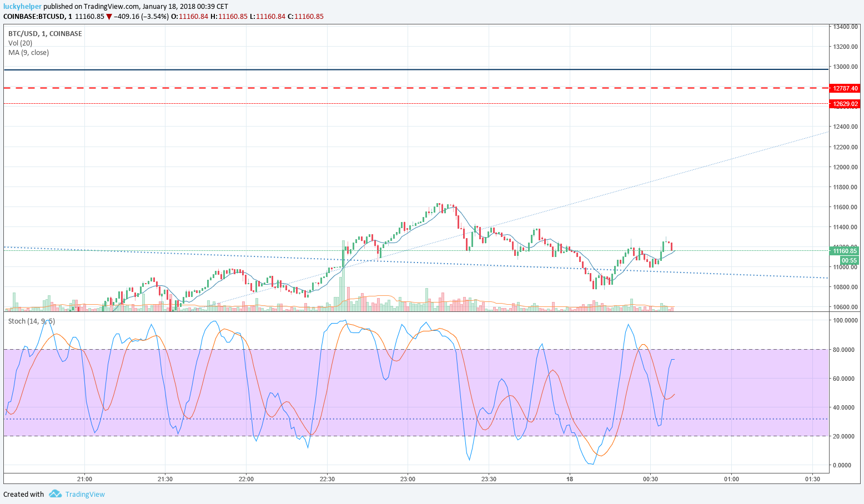Select the Vol (20) indicator label
Viewport: 864px width, 504px height.
tap(20, 43)
